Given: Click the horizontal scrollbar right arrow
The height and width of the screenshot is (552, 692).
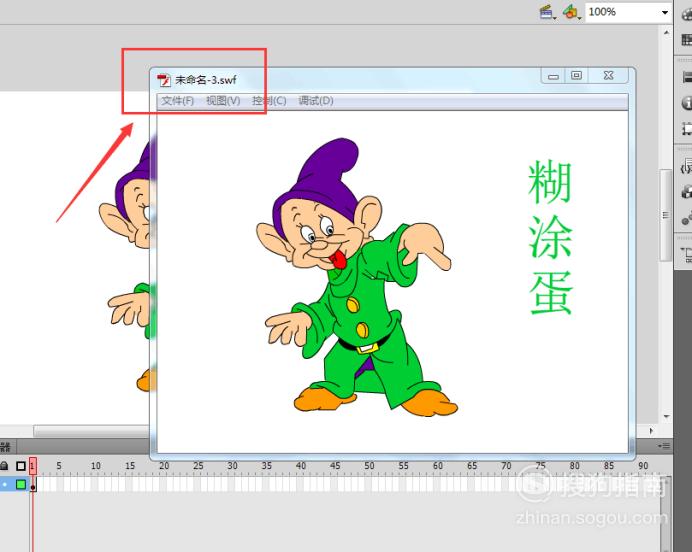Looking at the screenshot, I should 651,431.
